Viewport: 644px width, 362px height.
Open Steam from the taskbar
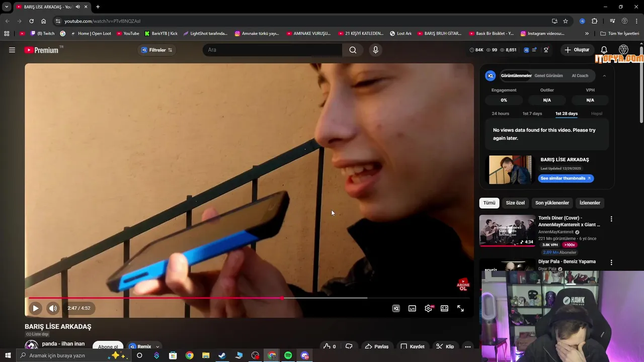pyautogui.click(x=222, y=355)
